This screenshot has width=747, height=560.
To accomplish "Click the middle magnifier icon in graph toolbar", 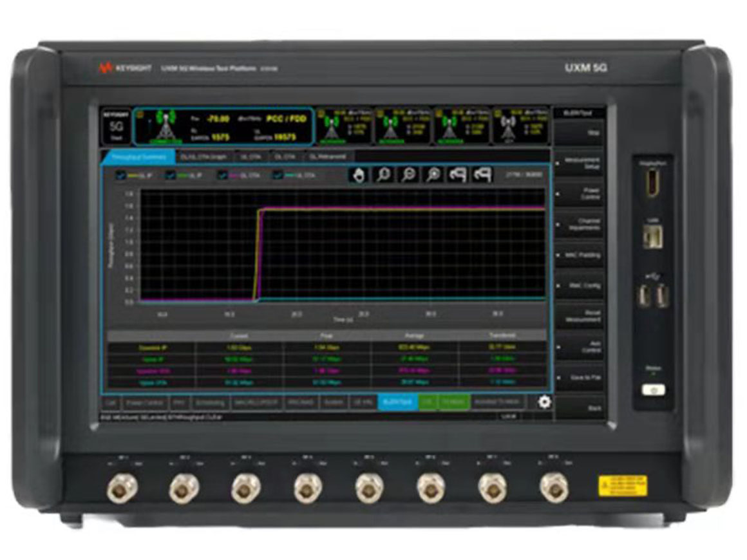I will click(408, 175).
